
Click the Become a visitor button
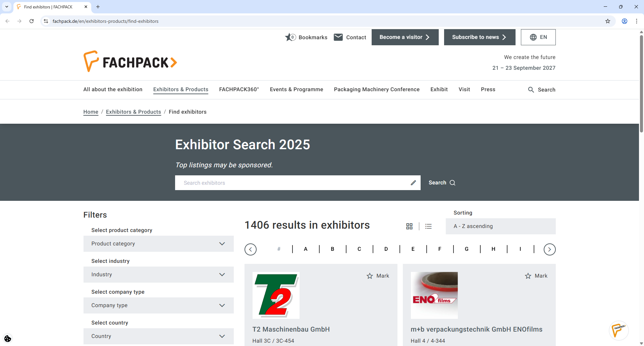pyautogui.click(x=405, y=37)
